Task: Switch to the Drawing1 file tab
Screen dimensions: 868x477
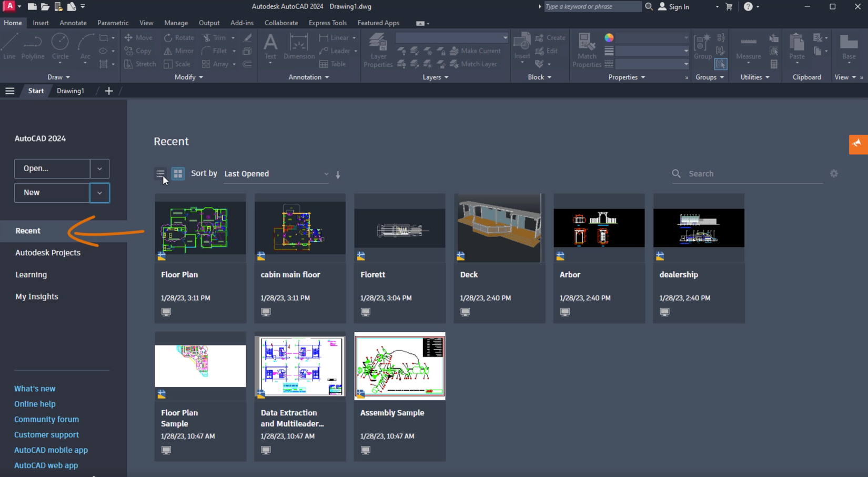Action: (70, 91)
